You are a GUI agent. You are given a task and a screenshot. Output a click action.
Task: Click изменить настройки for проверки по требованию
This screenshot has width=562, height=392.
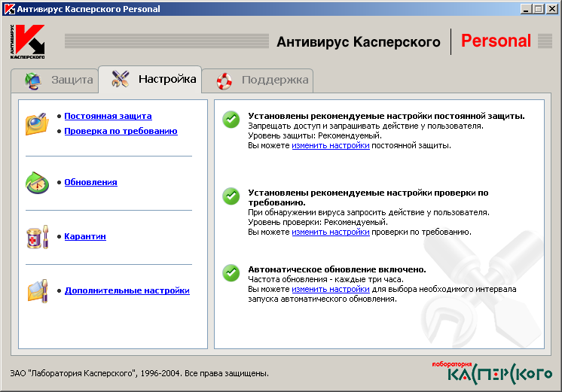coord(331,232)
